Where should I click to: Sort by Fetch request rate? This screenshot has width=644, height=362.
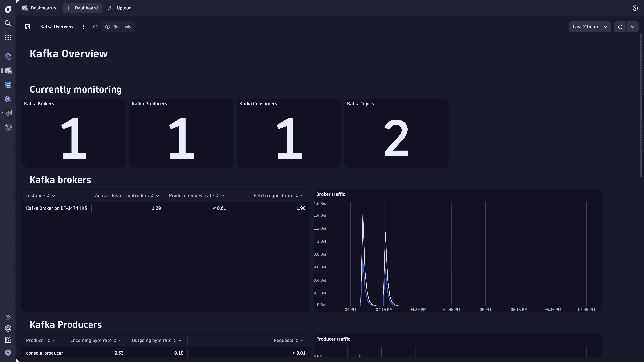(x=297, y=196)
